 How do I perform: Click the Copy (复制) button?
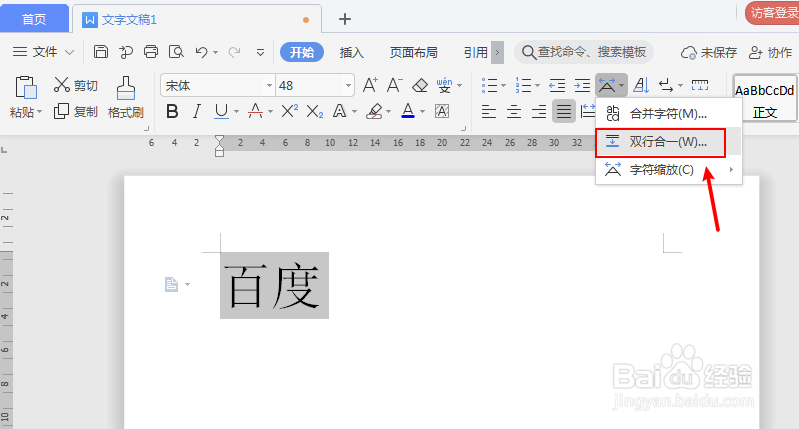75,112
